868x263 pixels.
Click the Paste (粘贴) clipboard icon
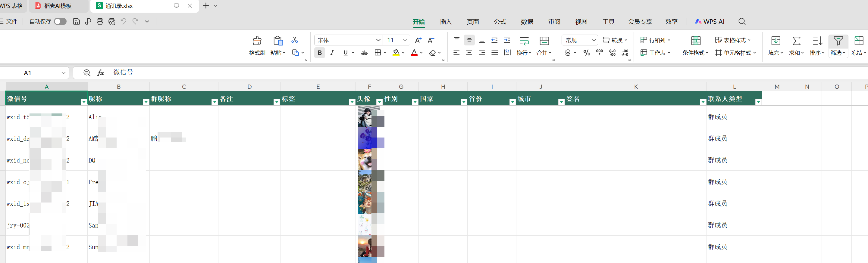point(278,41)
